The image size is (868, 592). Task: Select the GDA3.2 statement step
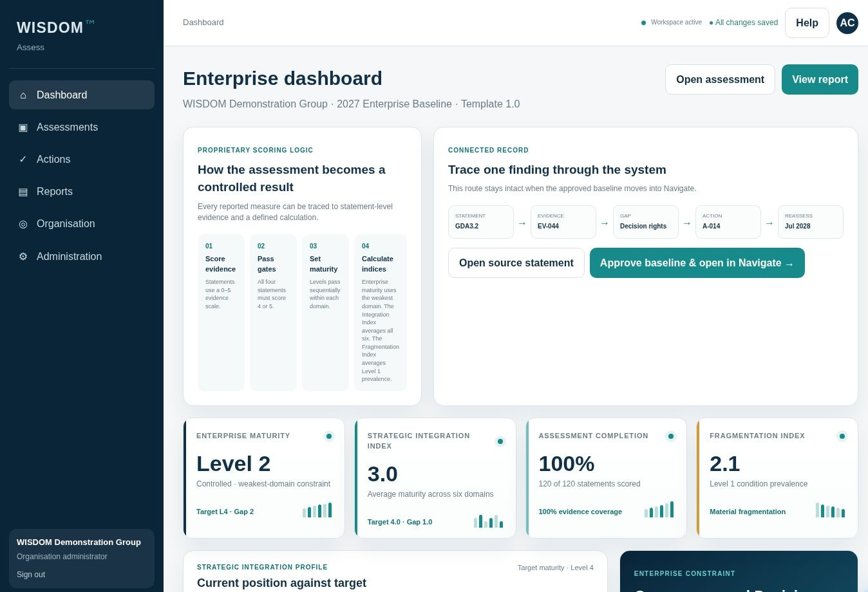click(x=481, y=222)
